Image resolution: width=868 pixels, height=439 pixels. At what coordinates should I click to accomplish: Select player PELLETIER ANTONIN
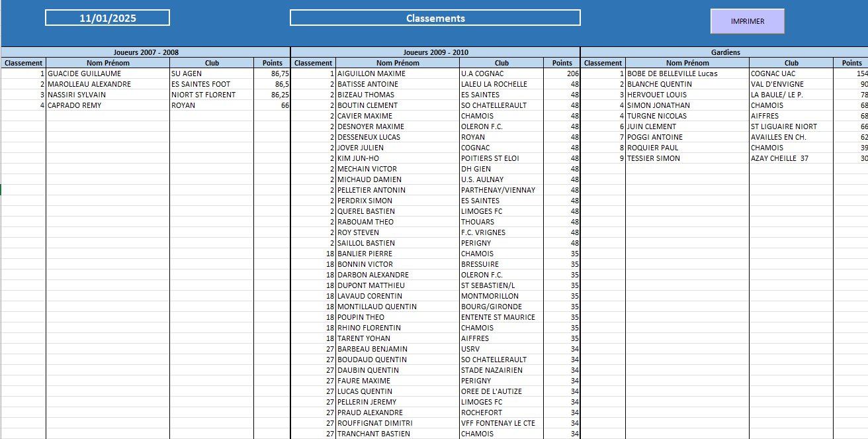pos(398,190)
